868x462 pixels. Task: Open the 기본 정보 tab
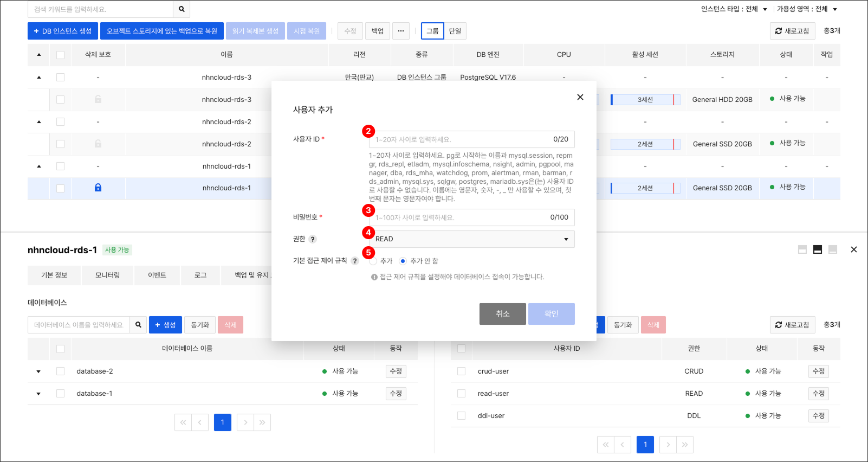(54, 275)
